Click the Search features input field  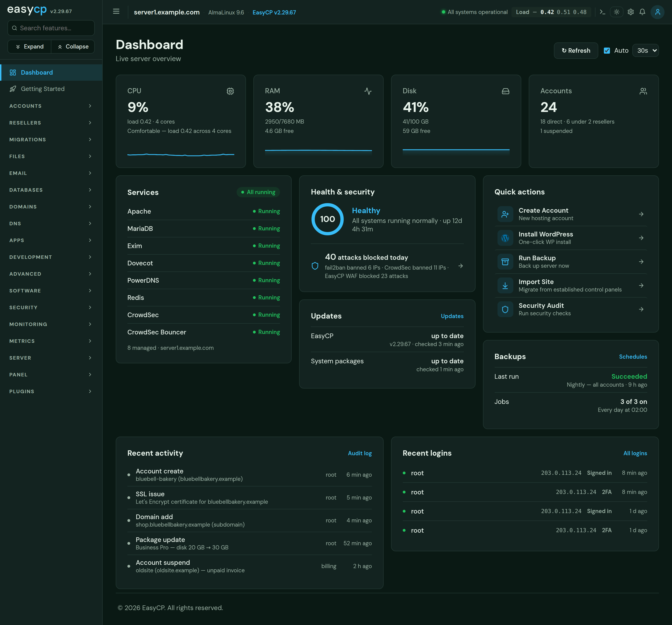[51, 28]
